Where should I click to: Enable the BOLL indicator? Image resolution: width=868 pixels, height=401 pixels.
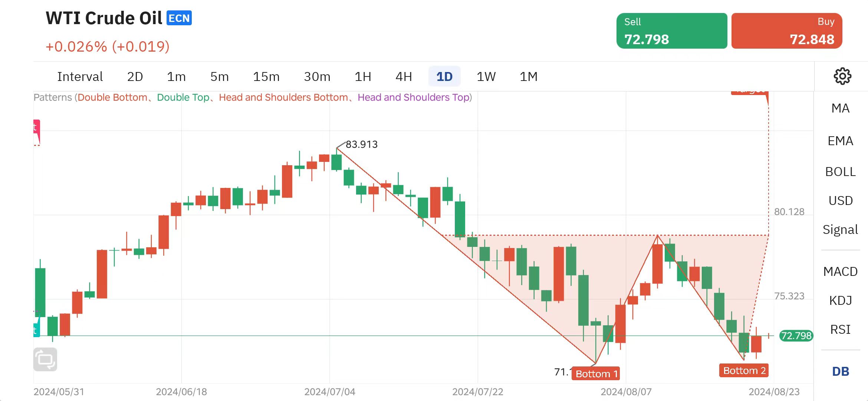pyautogui.click(x=840, y=172)
